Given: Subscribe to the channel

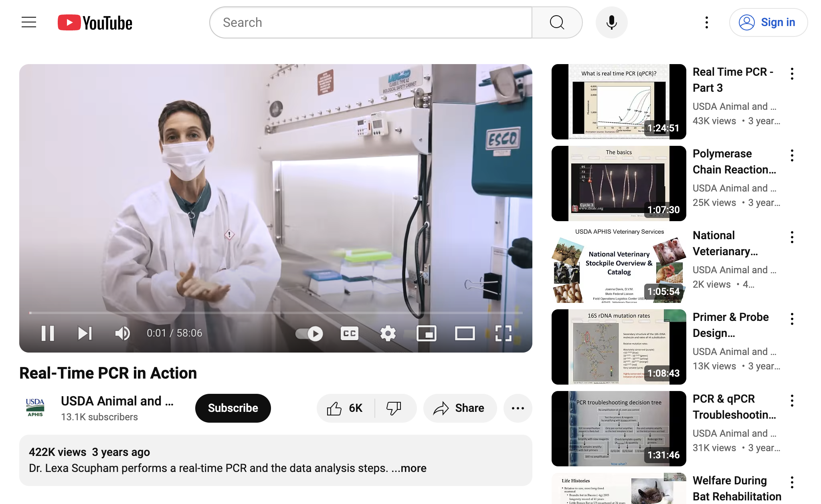Looking at the screenshot, I should [x=233, y=408].
